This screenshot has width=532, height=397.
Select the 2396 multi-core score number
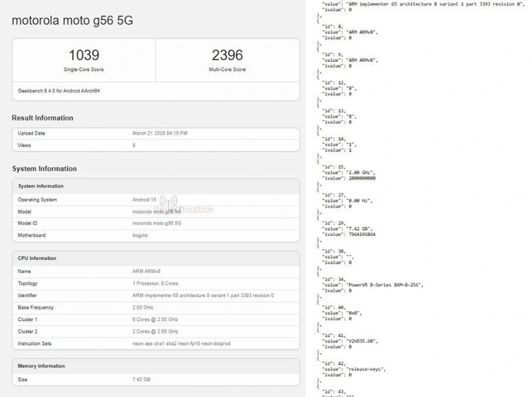pos(227,55)
